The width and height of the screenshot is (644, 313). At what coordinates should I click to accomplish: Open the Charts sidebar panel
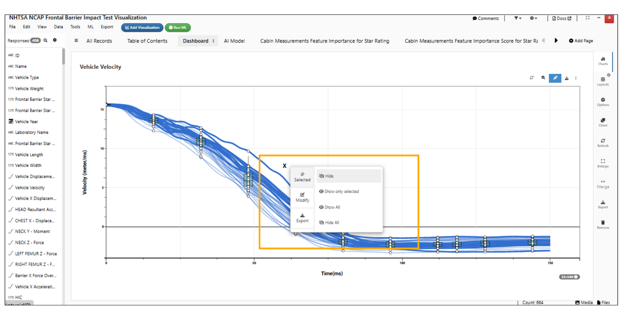point(603,61)
